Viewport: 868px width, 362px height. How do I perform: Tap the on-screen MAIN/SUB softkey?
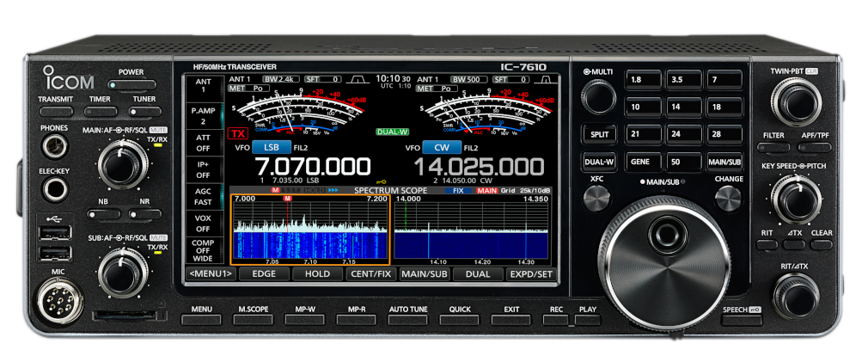tap(425, 273)
